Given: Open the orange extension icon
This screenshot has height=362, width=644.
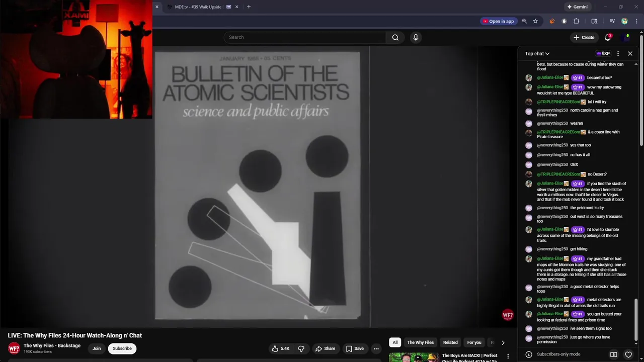Looking at the screenshot, I should click(552, 21).
